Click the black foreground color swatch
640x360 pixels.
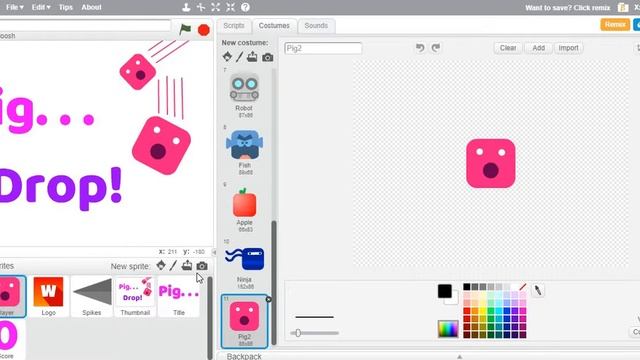tap(444, 291)
